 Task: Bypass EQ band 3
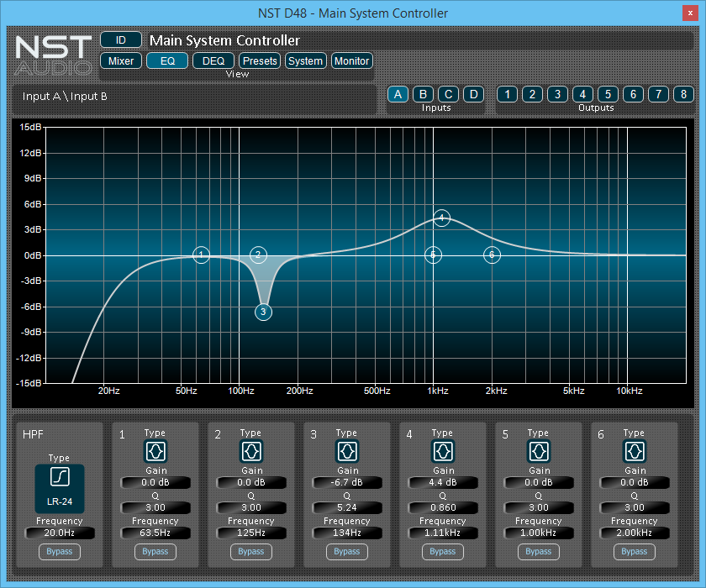pos(347,552)
